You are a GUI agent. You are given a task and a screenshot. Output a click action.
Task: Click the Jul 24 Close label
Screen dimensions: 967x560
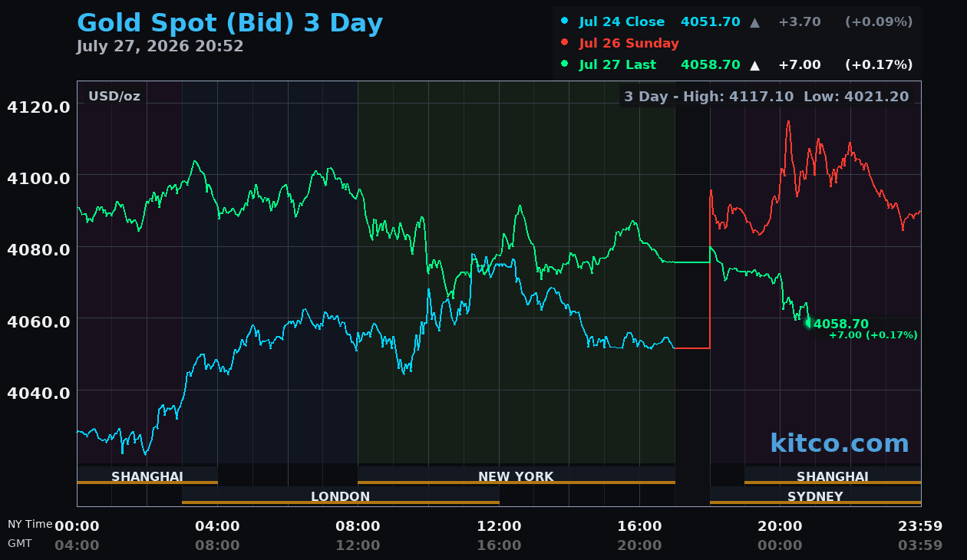tap(622, 21)
